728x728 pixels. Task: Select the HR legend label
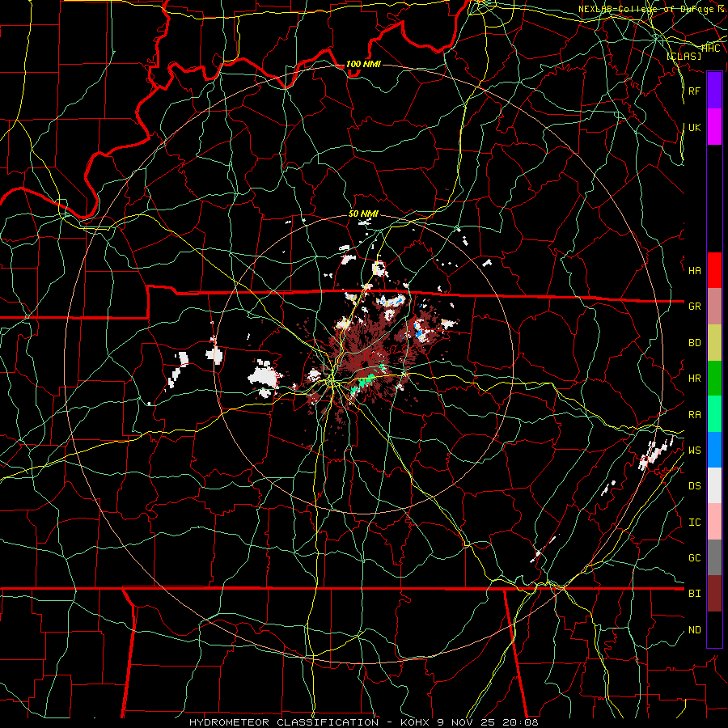[694, 379]
